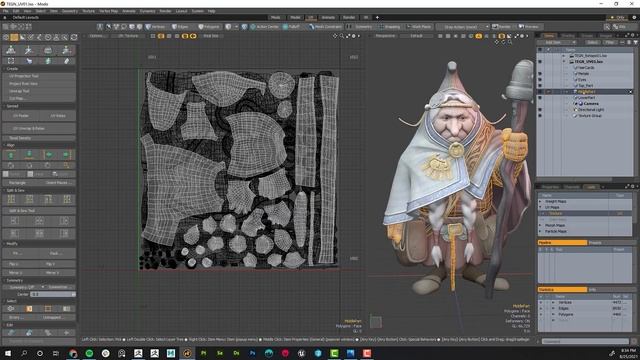Screen dimensions: 640x360
Task: Expand the TEGN_Retopo01.lxo scene in the item tree
Action: [x=564, y=56]
